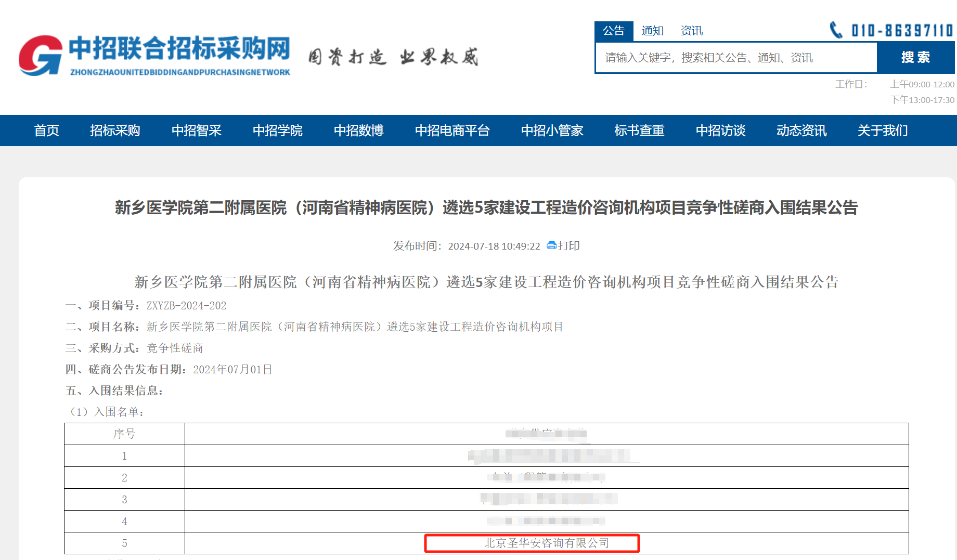Click the date 2024年07月01日

[x=232, y=369]
